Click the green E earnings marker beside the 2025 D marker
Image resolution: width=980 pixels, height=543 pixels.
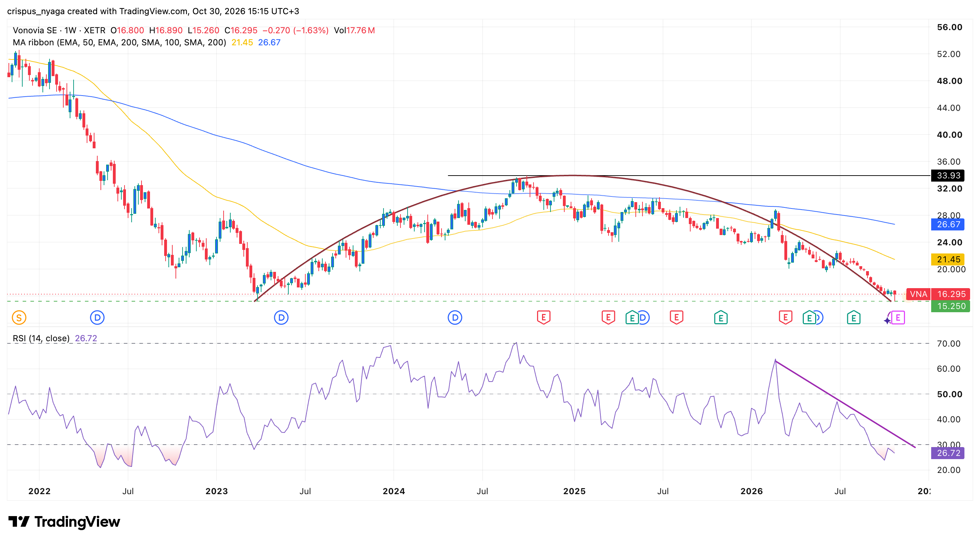(x=632, y=318)
